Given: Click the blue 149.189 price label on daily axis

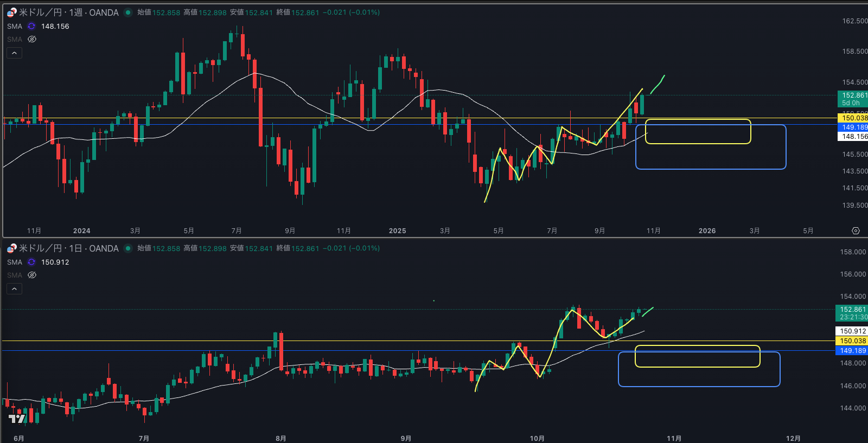Looking at the screenshot, I should click(x=852, y=351).
